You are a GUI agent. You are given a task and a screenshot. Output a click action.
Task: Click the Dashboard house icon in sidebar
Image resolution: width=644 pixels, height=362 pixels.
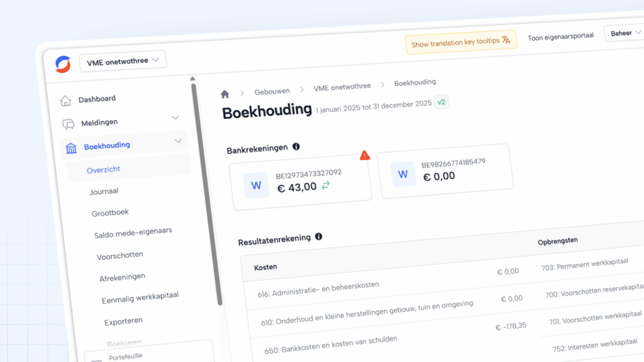[x=65, y=101]
